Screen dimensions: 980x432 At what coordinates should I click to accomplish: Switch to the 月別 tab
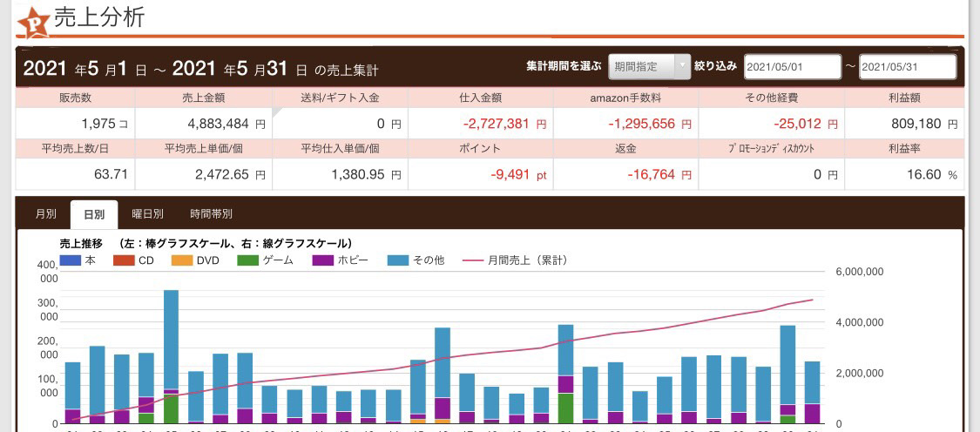[46, 213]
